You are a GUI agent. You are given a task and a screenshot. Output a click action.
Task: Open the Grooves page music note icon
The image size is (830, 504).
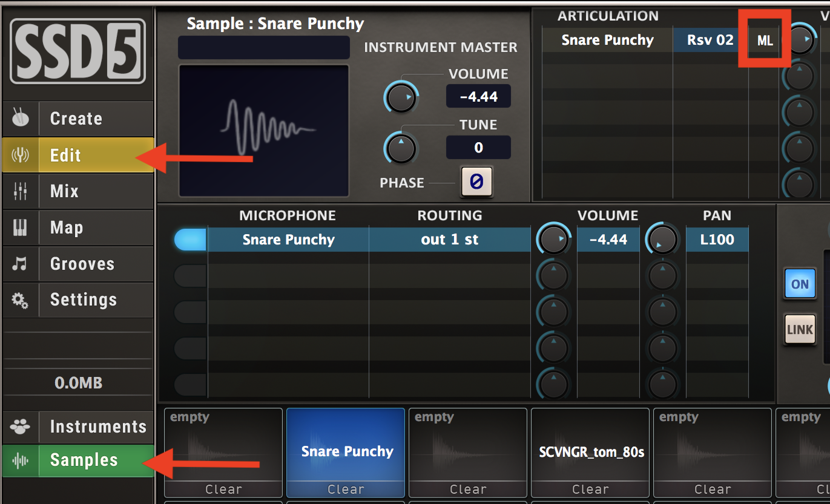point(21,264)
